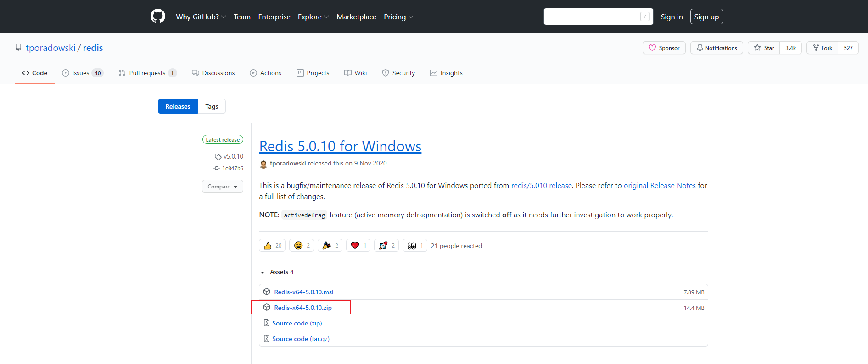868x364 pixels.
Task: Click the laugh emoji reaction
Action: [x=302, y=246]
